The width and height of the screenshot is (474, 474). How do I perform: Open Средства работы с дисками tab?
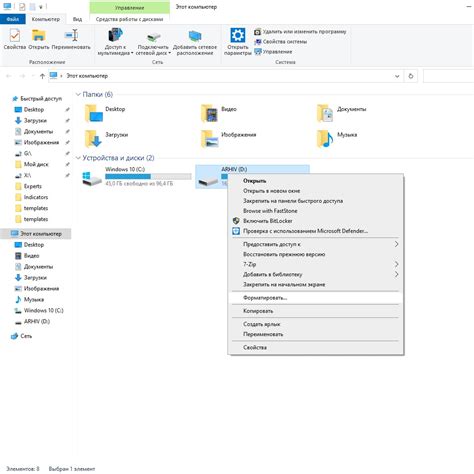coord(130,19)
